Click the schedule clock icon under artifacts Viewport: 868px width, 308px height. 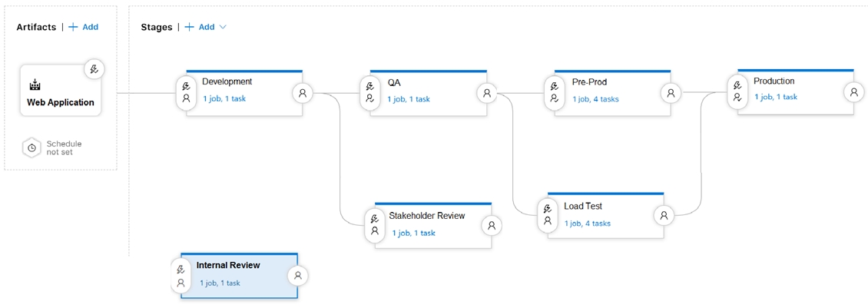pyautogui.click(x=31, y=147)
